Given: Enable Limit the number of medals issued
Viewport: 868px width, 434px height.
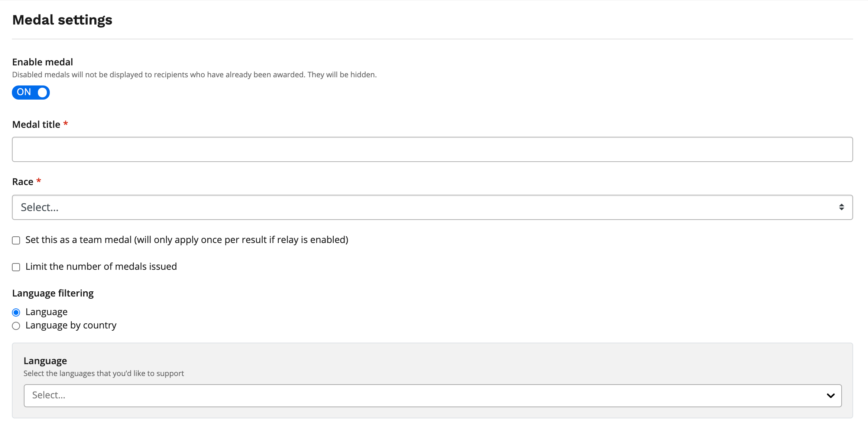Looking at the screenshot, I should (x=16, y=267).
